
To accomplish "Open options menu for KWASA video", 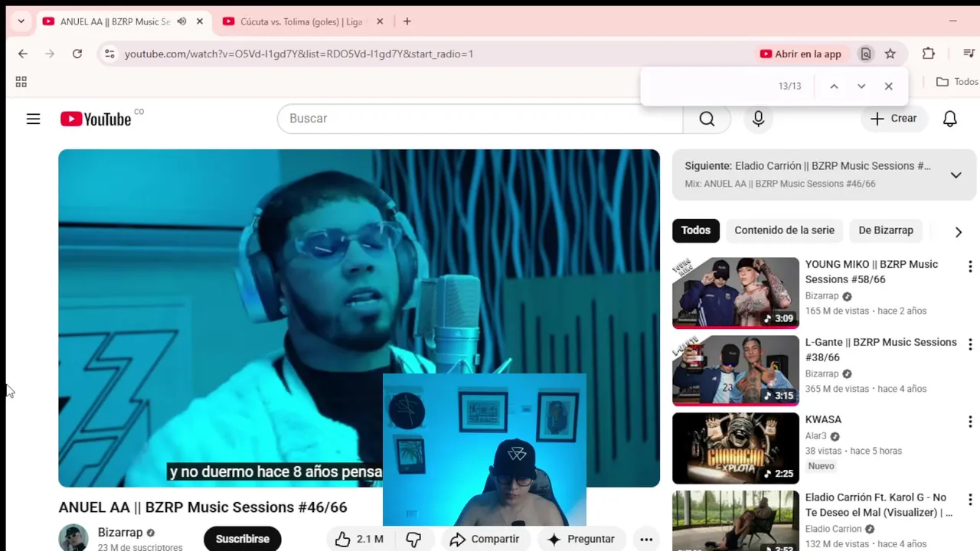I will coord(970,422).
